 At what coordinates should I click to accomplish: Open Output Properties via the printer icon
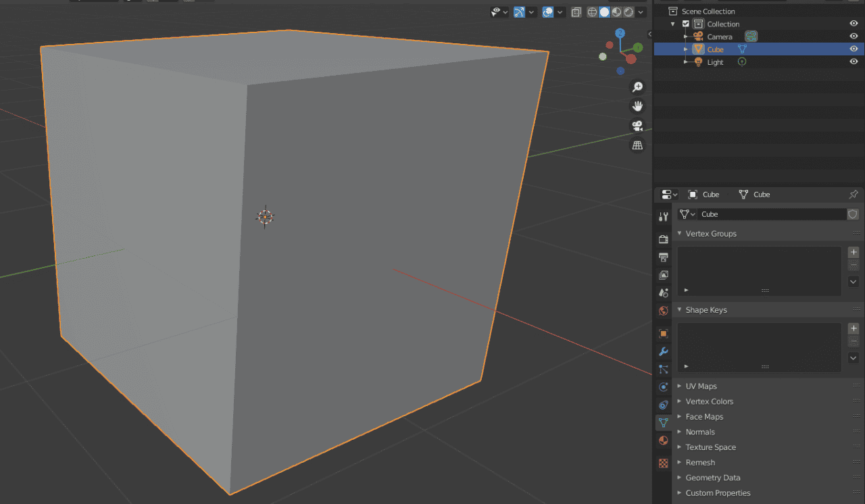[663, 257]
